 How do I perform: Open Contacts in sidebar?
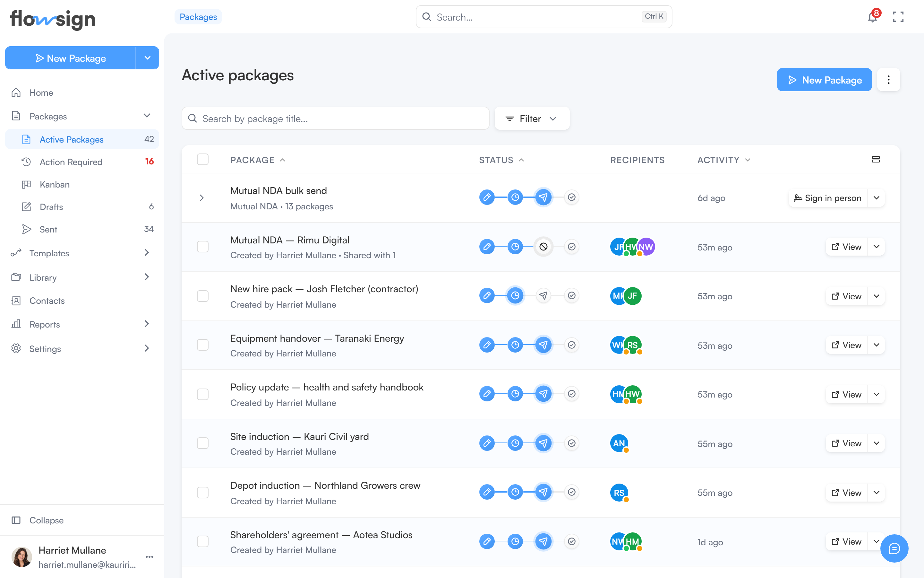pyautogui.click(x=82, y=301)
